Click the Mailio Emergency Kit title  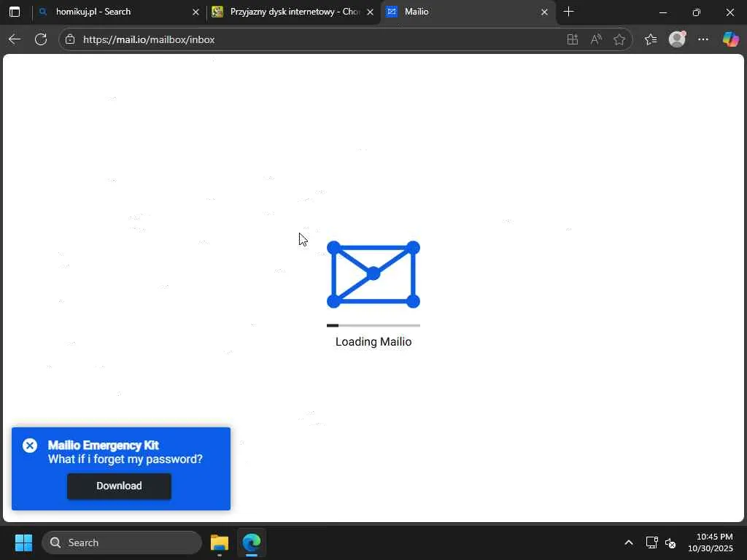104,446
